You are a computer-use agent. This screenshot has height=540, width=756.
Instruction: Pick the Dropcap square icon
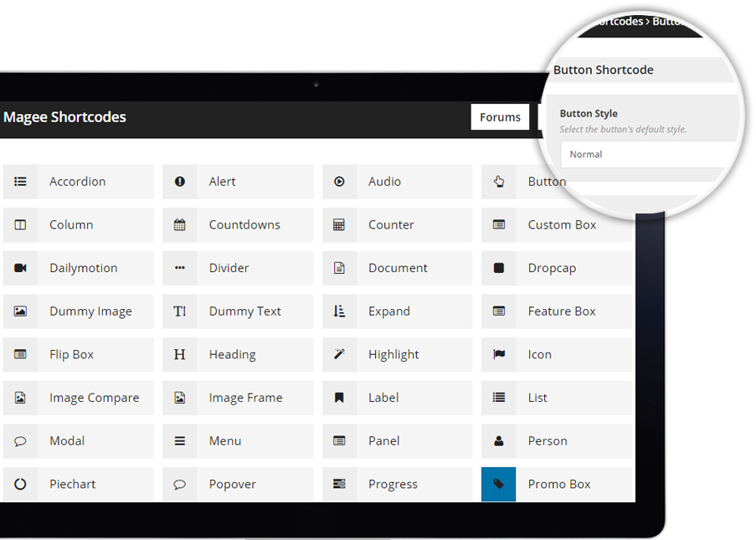coord(499,268)
